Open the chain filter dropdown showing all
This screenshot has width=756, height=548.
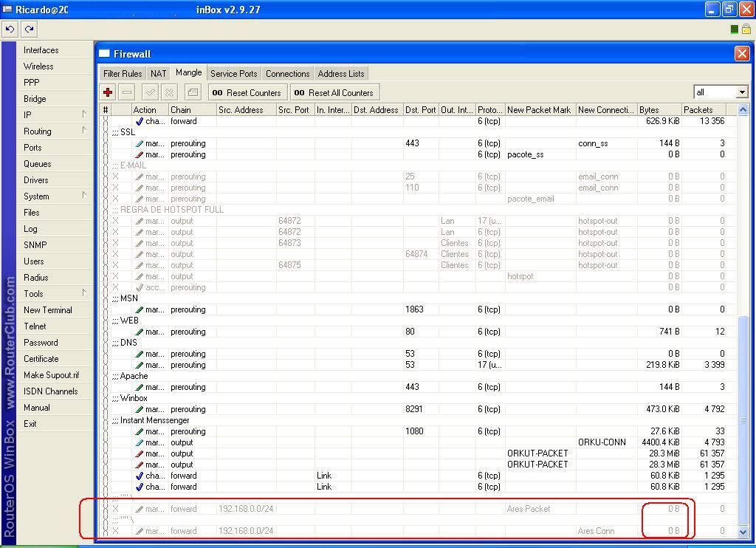coord(741,92)
